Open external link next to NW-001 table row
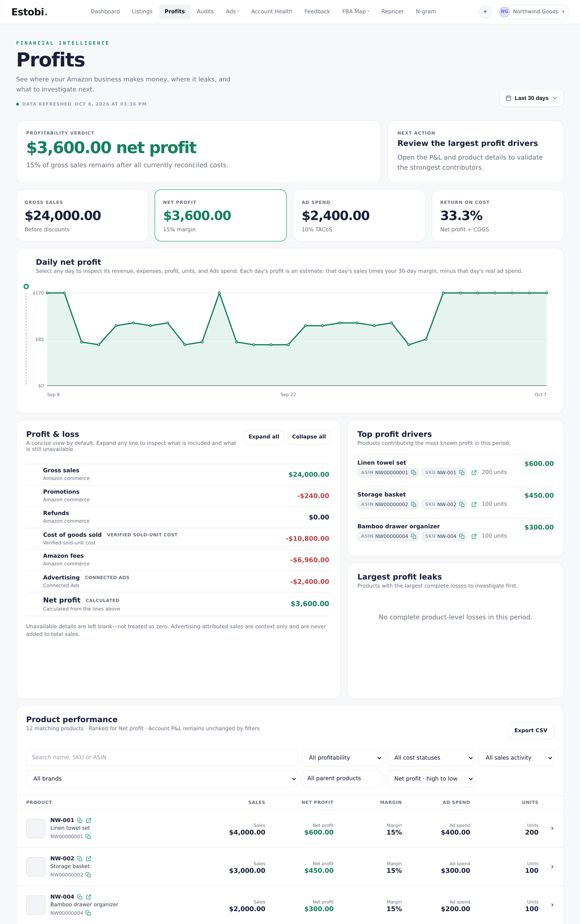The width and height of the screenshot is (580, 924). pyautogui.click(x=89, y=820)
